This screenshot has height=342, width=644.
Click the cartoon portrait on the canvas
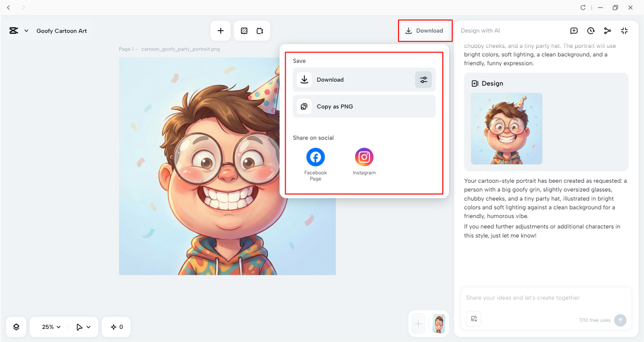(227, 166)
